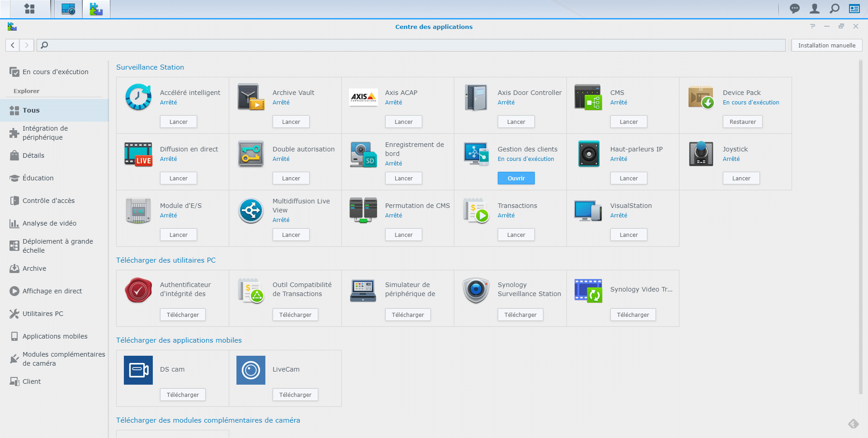Open the Éducation category
This screenshot has width=868, height=438.
coord(54,178)
